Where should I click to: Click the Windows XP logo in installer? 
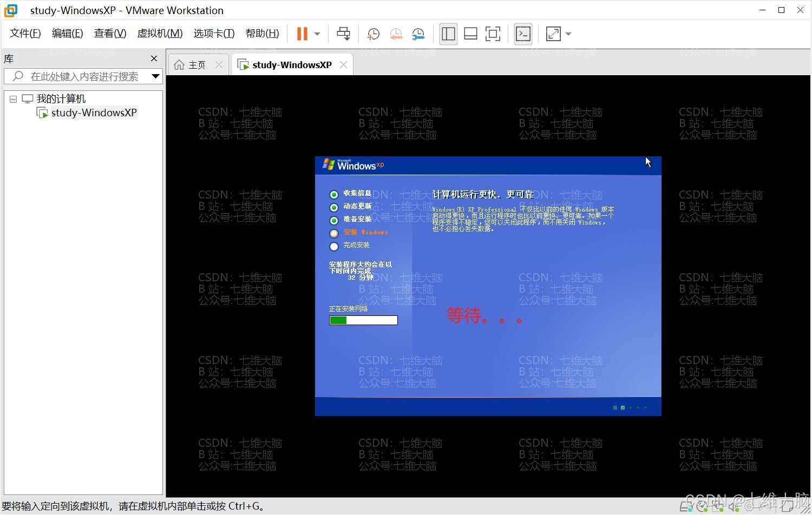click(x=353, y=164)
